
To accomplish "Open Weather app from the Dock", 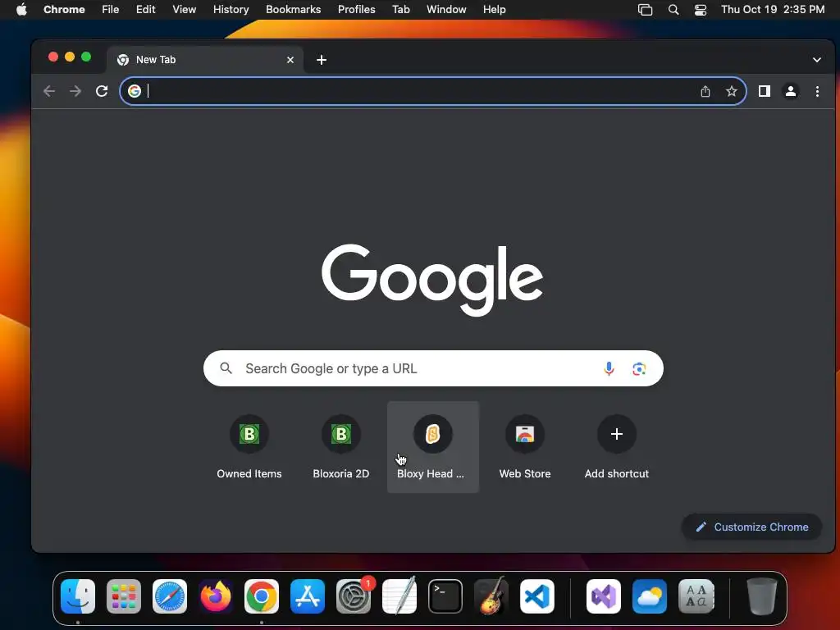I will pos(650,596).
